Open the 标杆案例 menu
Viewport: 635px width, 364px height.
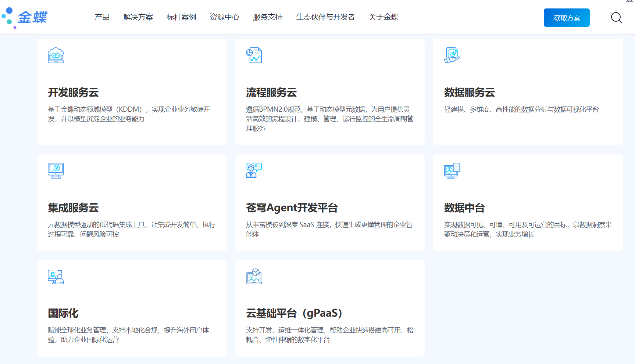[x=181, y=17]
